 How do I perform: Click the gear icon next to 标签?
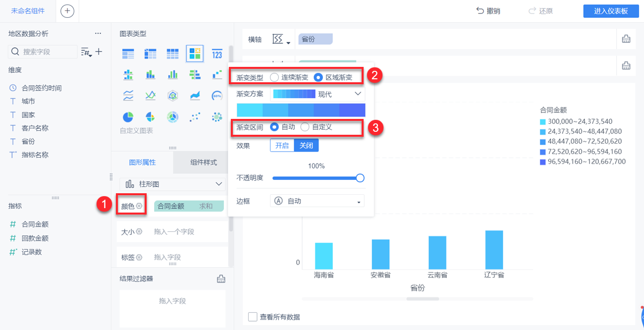click(139, 257)
